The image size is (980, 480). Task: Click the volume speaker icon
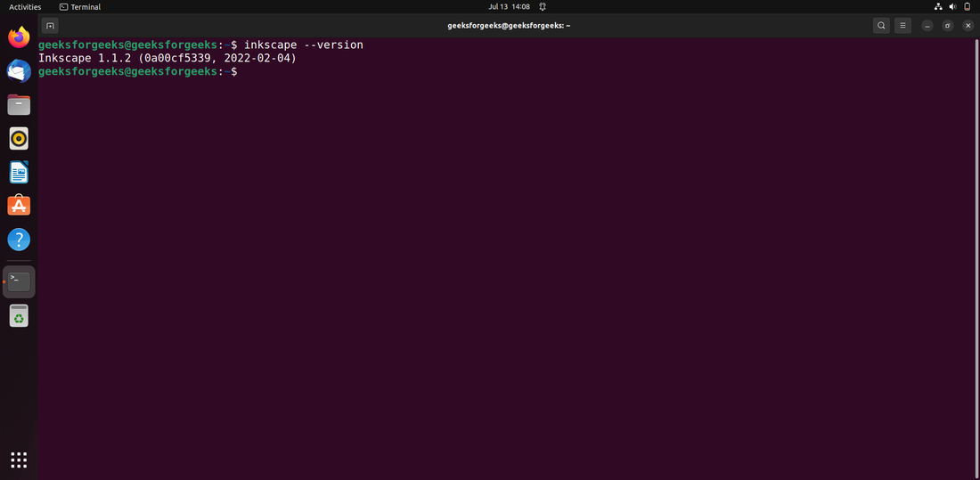pyautogui.click(x=952, y=7)
